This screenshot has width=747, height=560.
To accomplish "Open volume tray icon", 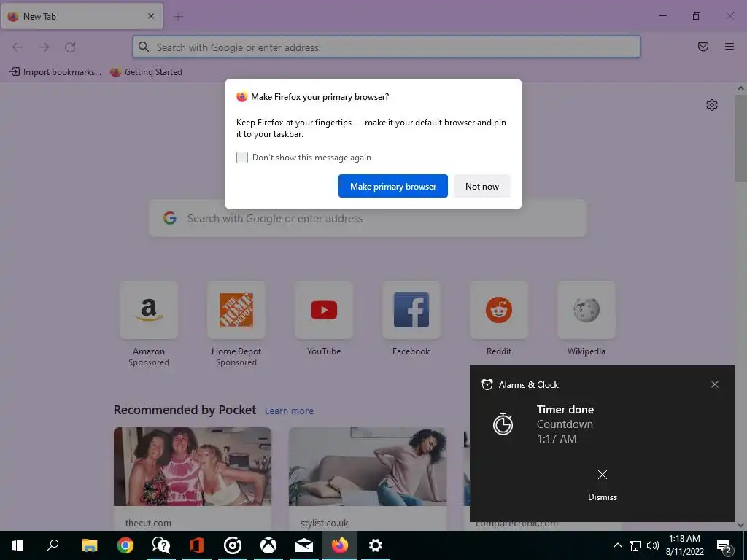I will pyautogui.click(x=653, y=545).
